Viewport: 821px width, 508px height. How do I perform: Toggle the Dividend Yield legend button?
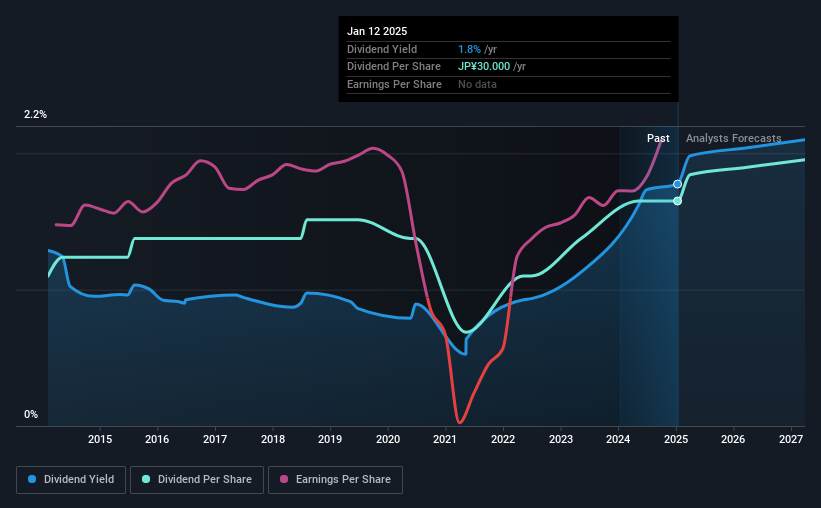pos(71,480)
